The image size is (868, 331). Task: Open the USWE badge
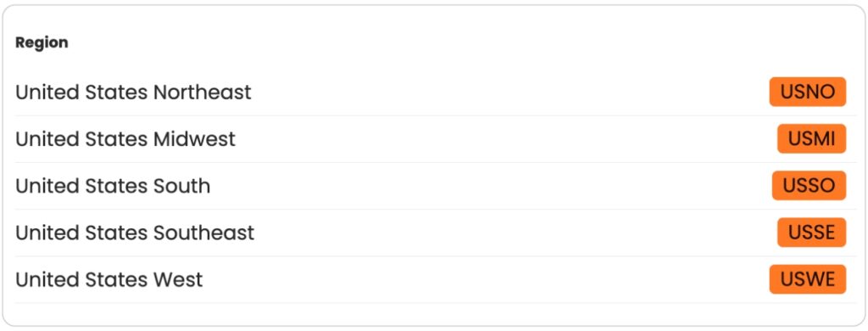point(807,279)
